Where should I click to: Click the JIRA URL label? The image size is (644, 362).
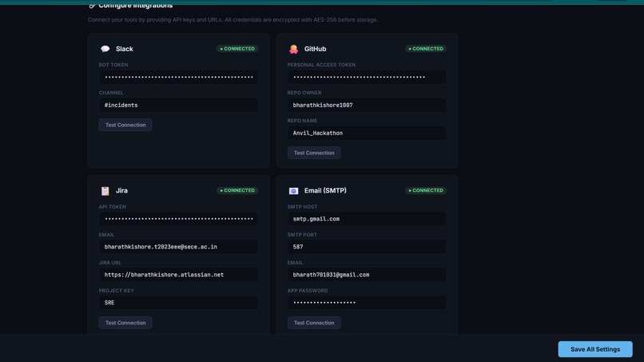click(x=109, y=263)
